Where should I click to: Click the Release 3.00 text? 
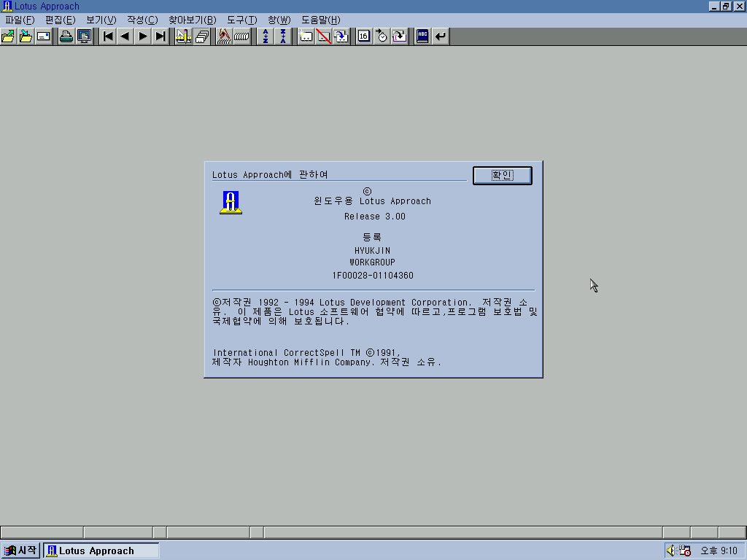click(x=374, y=217)
